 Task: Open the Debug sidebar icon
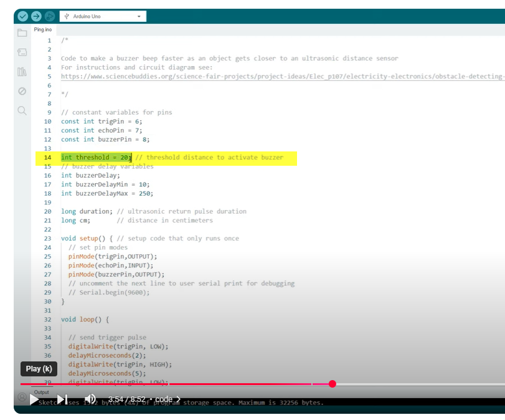pos(22,91)
